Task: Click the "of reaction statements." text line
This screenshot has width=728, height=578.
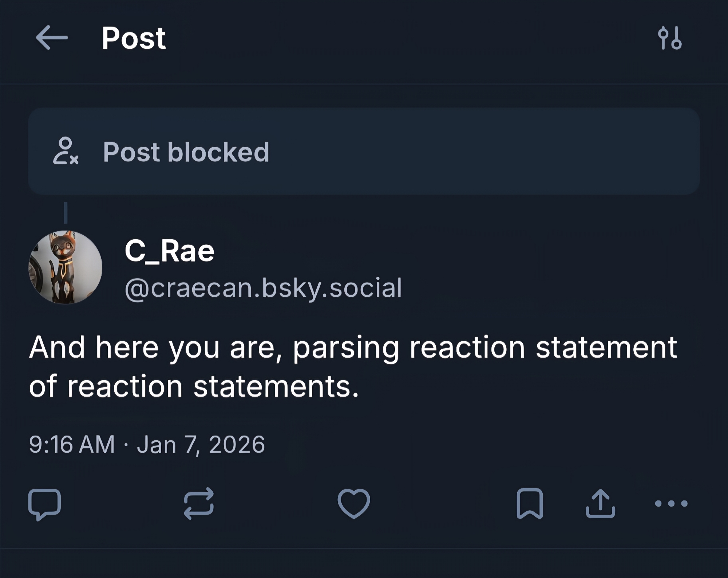Action: 194,386
